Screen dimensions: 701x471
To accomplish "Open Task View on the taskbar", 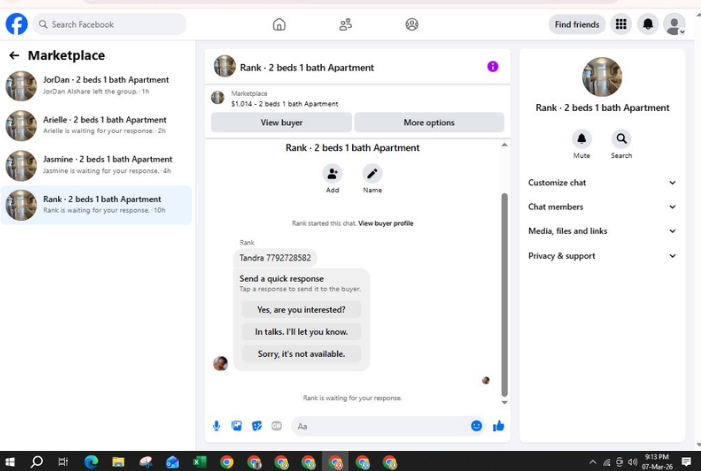I will pyautogui.click(x=63, y=462).
